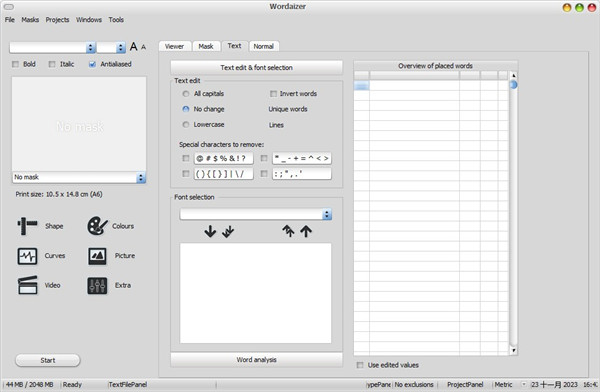Click the date display in status bar

tap(554, 384)
